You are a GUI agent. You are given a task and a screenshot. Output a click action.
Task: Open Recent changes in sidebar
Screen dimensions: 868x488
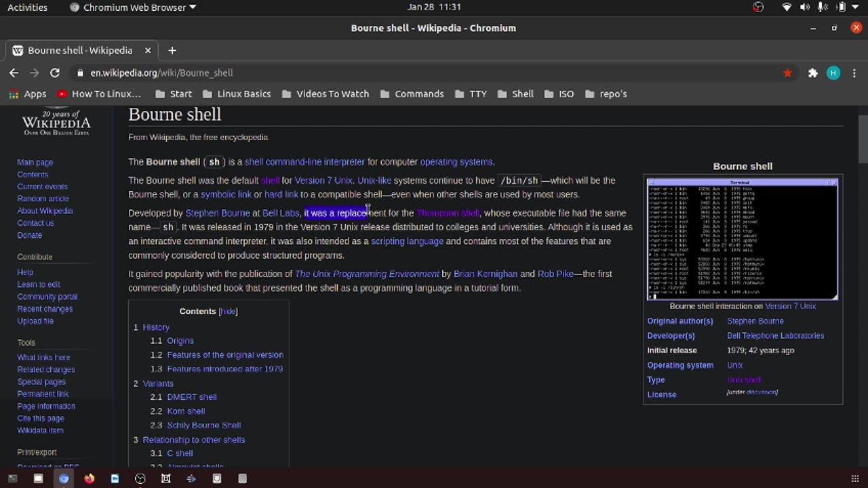point(45,309)
